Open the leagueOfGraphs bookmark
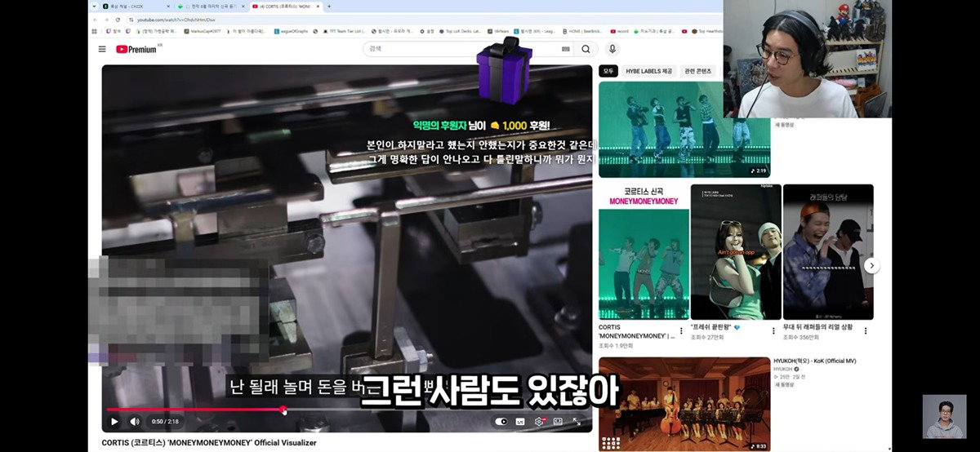 pyautogui.click(x=292, y=31)
